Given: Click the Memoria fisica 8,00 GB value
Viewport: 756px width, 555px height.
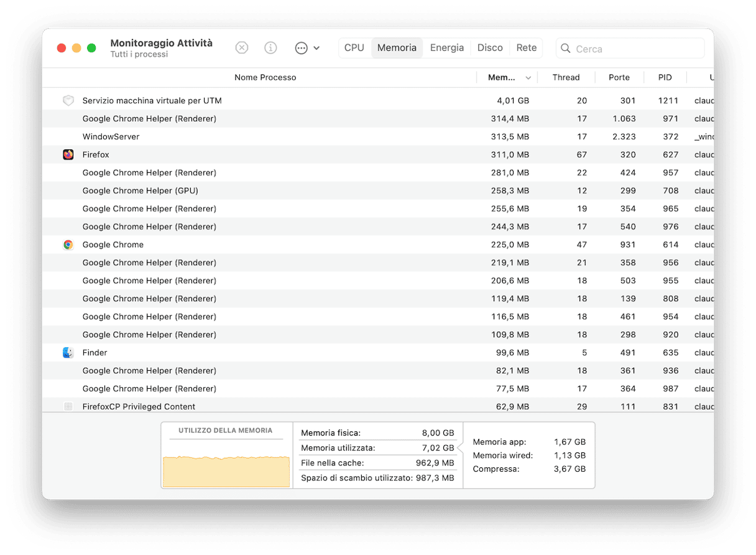Looking at the screenshot, I should [x=438, y=433].
